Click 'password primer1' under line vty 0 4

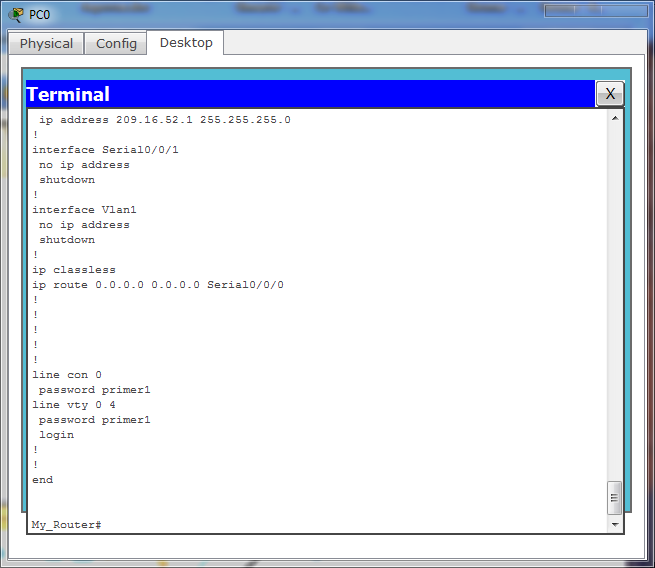(x=94, y=420)
